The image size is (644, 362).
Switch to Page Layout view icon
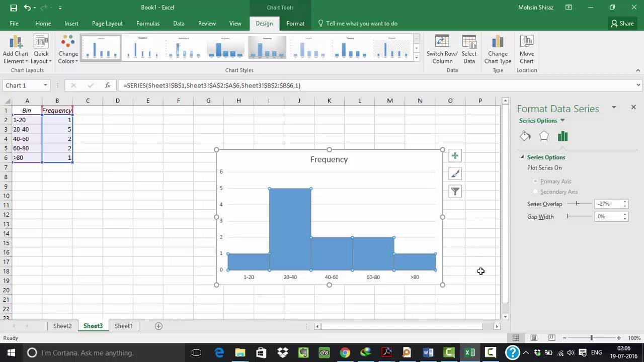click(x=534, y=338)
